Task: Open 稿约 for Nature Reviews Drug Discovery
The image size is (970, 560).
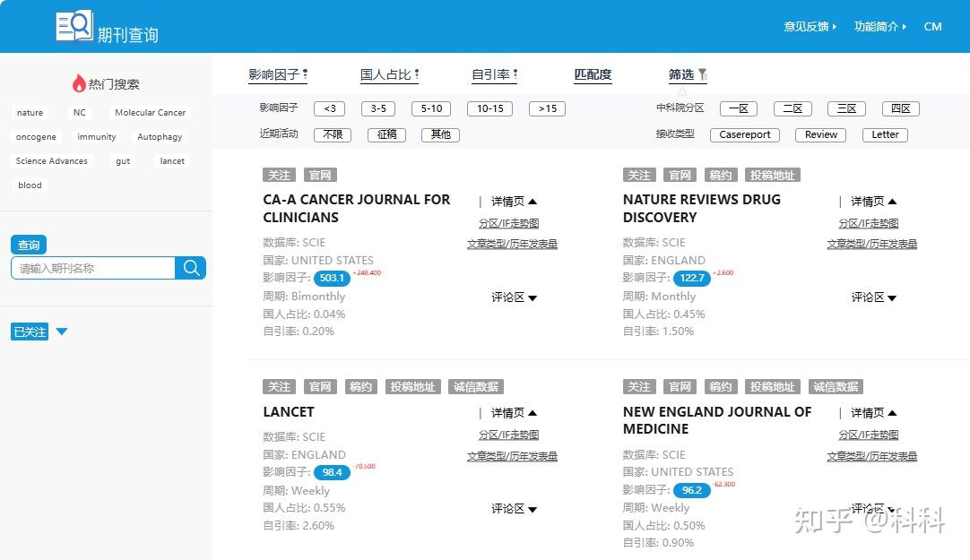Action: pyautogui.click(x=721, y=175)
